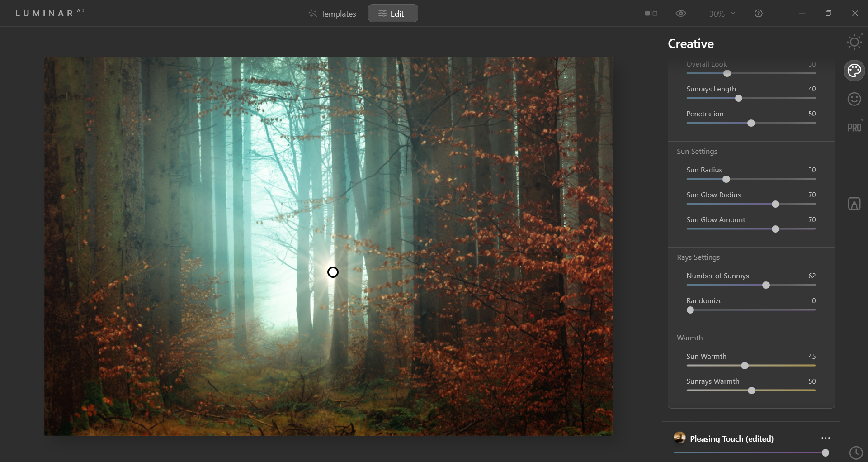
Task: Click the Sun Glow Amount slider handle
Action: [775, 229]
